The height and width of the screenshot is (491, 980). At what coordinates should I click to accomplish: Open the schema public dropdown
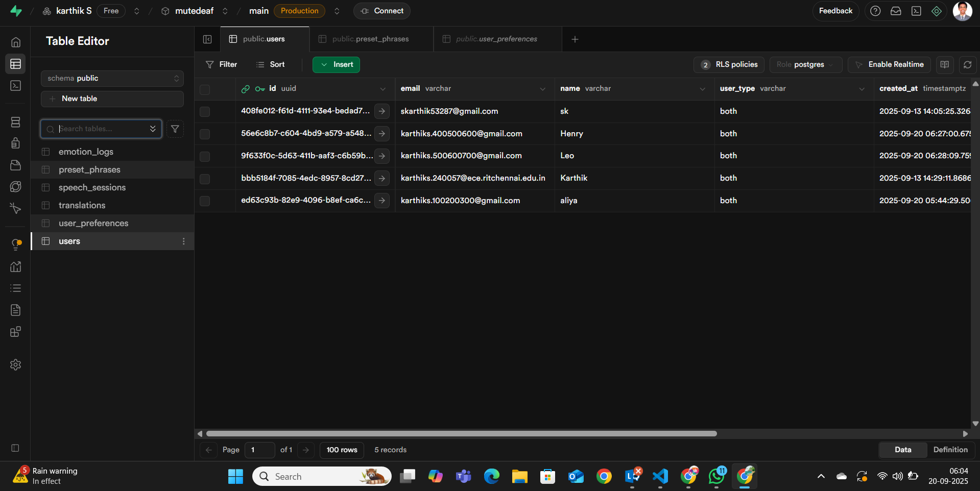(x=112, y=79)
